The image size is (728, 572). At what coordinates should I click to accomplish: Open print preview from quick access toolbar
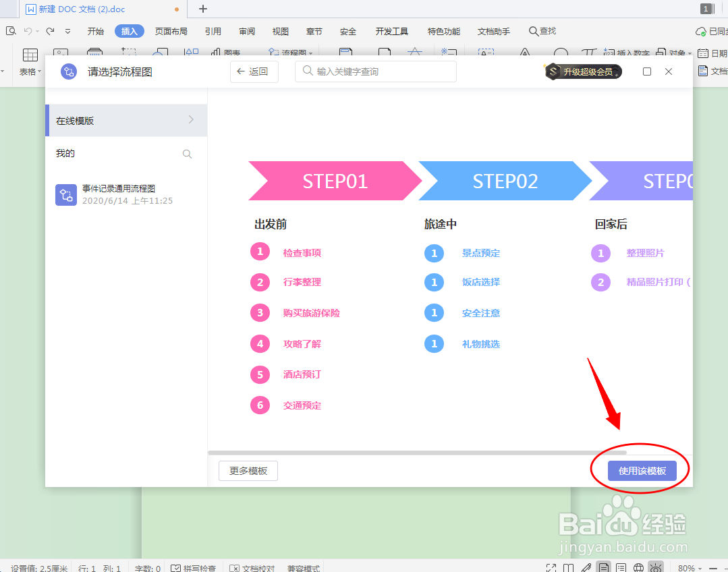(x=11, y=31)
